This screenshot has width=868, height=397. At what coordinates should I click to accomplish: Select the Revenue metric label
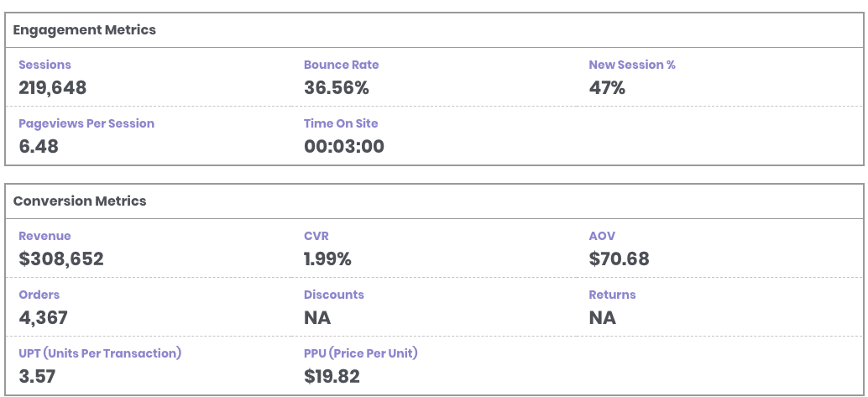click(44, 236)
